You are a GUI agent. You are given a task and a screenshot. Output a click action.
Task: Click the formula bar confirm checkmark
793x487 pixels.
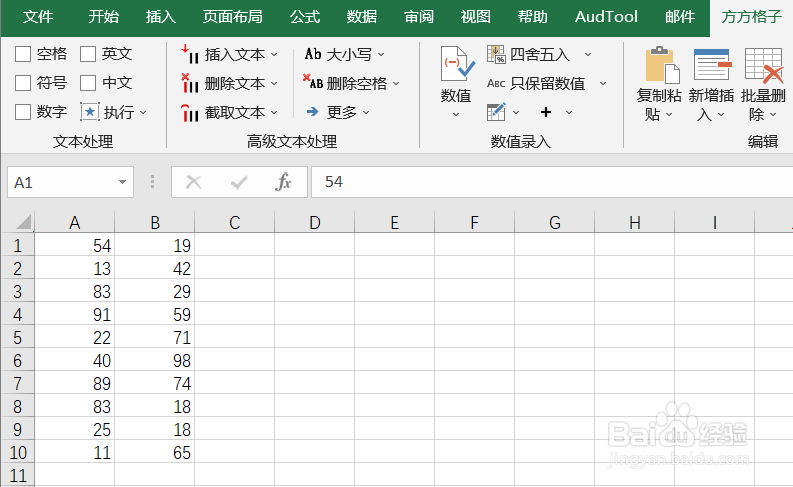[x=239, y=182]
